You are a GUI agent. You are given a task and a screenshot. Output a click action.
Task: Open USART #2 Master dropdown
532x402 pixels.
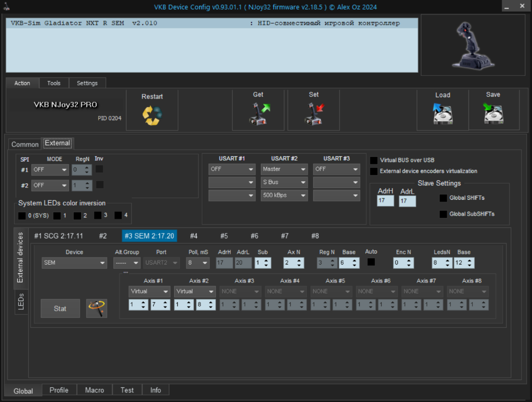[284, 169]
